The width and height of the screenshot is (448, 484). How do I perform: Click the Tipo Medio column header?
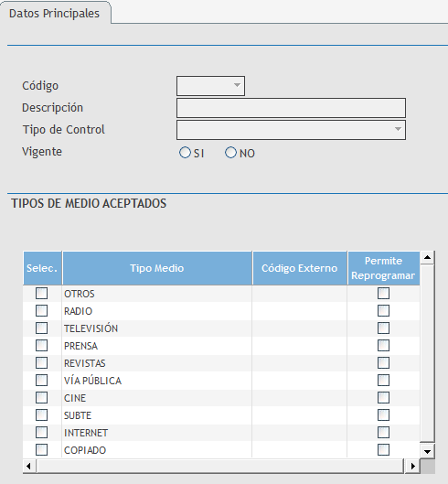coord(157,268)
